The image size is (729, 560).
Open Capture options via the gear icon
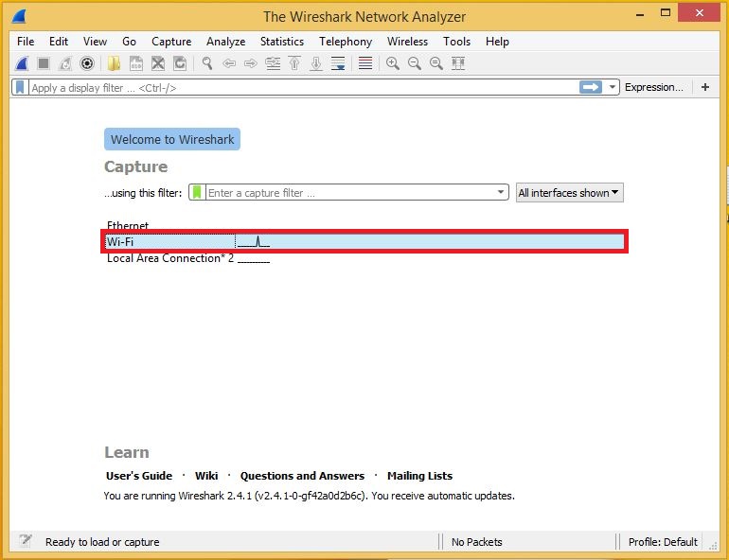(x=87, y=63)
